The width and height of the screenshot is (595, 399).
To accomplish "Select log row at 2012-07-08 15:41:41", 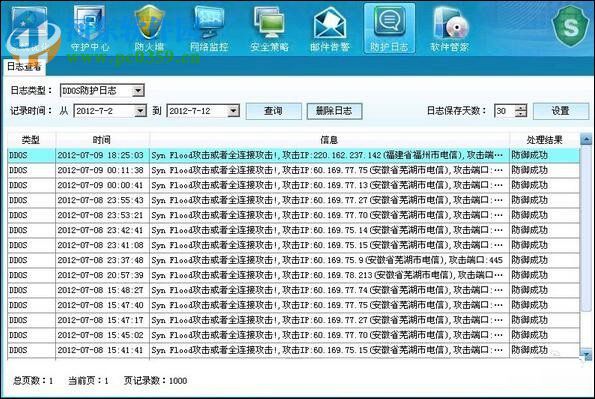I will tap(293, 350).
